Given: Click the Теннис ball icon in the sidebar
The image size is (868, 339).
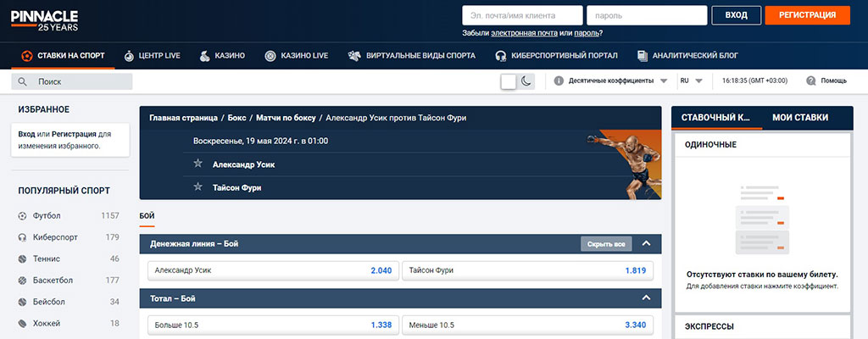Looking at the screenshot, I should coord(22,258).
